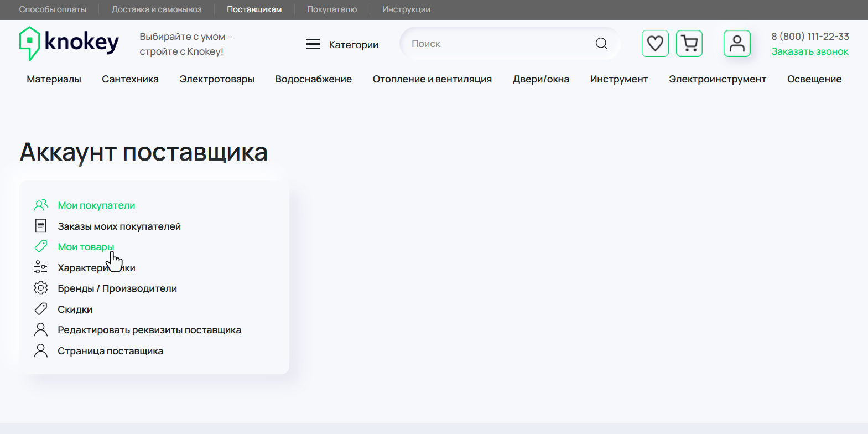Switch to Поставщикам top tab
The image size is (868, 434).
click(x=254, y=9)
